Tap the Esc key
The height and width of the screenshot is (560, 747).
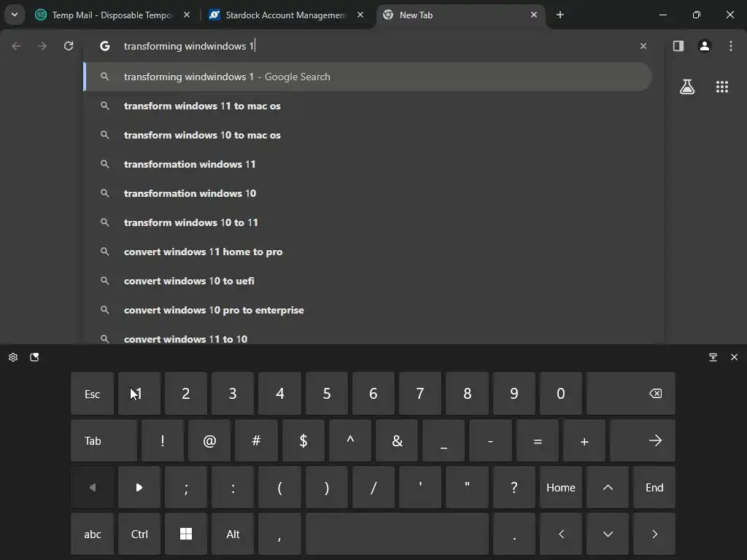pos(93,394)
